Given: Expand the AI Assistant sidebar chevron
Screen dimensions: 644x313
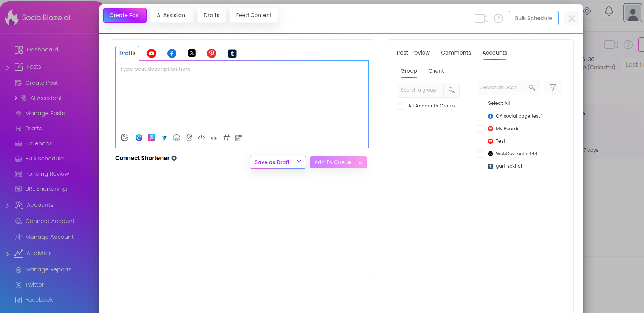Looking at the screenshot, I should [x=16, y=98].
